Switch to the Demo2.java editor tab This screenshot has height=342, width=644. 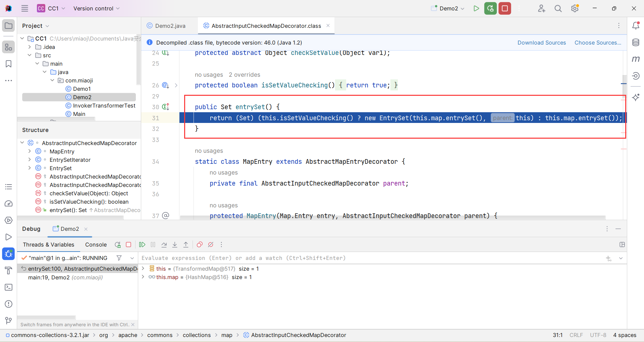170,26
